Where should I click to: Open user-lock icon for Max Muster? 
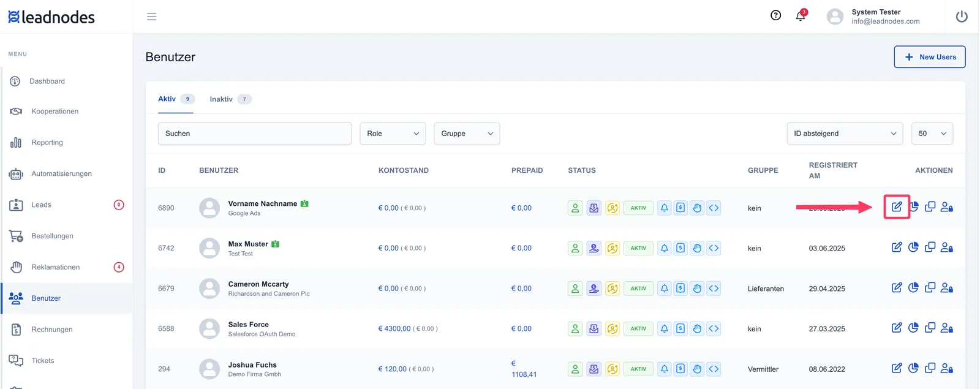pyautogui.click(x=946, y=247)
